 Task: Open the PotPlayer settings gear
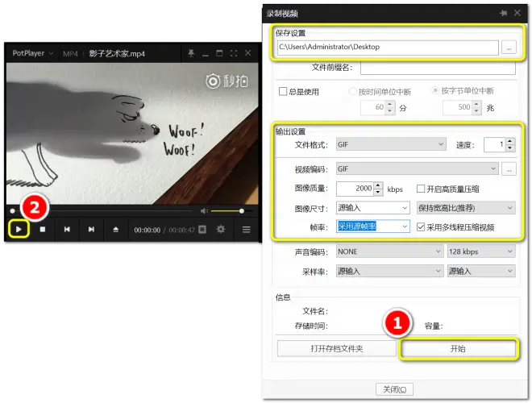[221, 230]
